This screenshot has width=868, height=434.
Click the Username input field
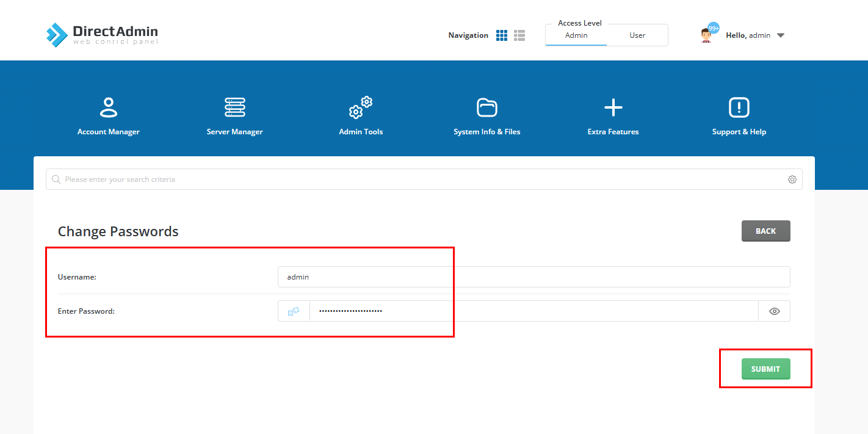tap(533, 277)
